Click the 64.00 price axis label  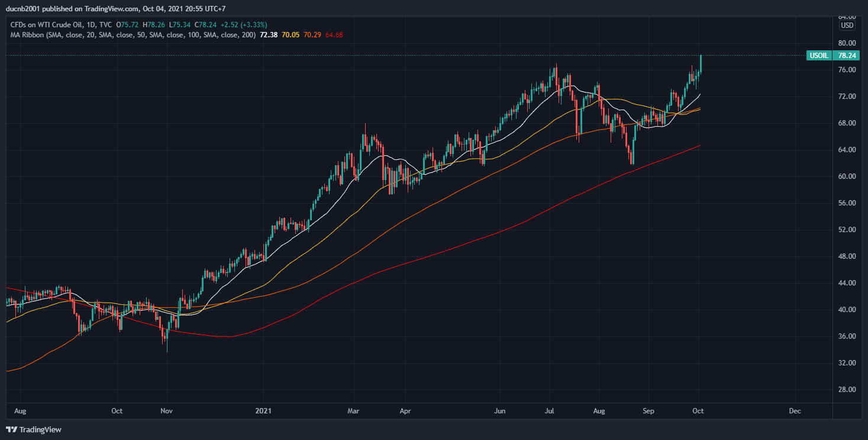(x=847, y=150)
